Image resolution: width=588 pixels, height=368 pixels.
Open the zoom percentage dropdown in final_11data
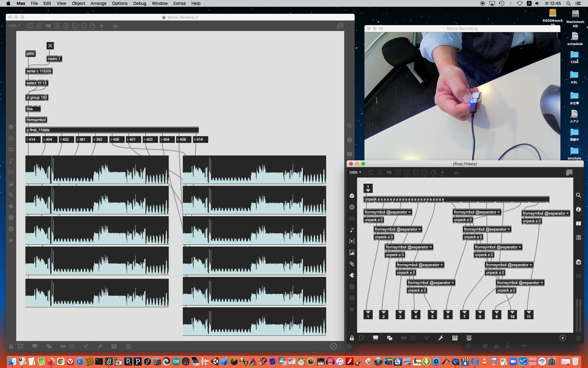coord(355,172)
